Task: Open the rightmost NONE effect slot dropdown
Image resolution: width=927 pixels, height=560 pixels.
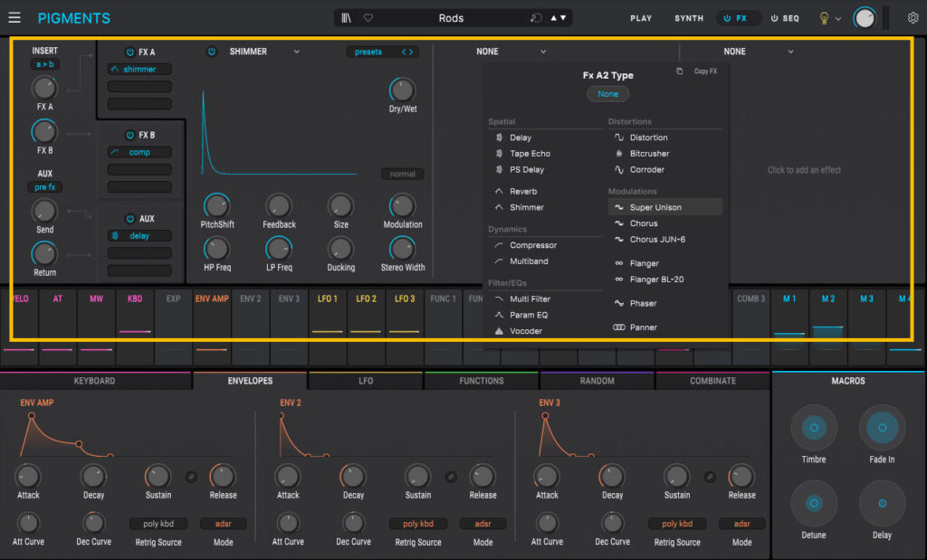Action: pyautogui.click(x=759, y=52)
